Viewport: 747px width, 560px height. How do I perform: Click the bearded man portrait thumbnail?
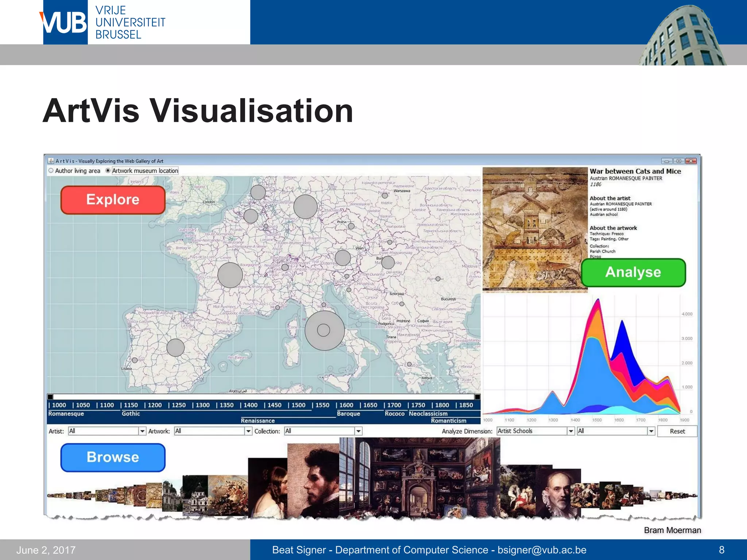point(314,481)
